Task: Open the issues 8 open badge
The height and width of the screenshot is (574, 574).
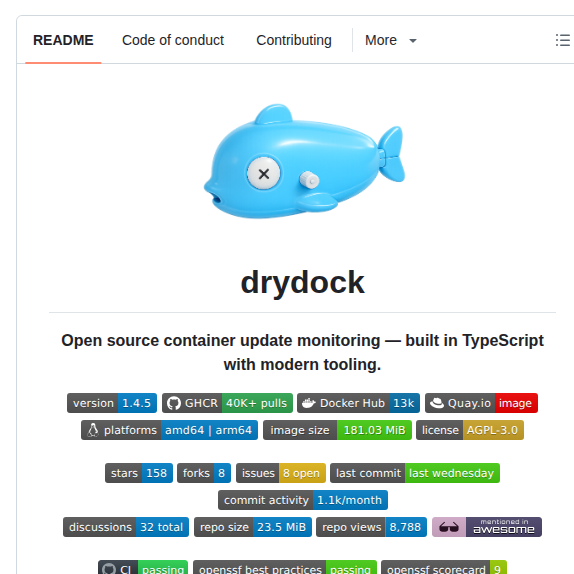Action: click(281, 473)
